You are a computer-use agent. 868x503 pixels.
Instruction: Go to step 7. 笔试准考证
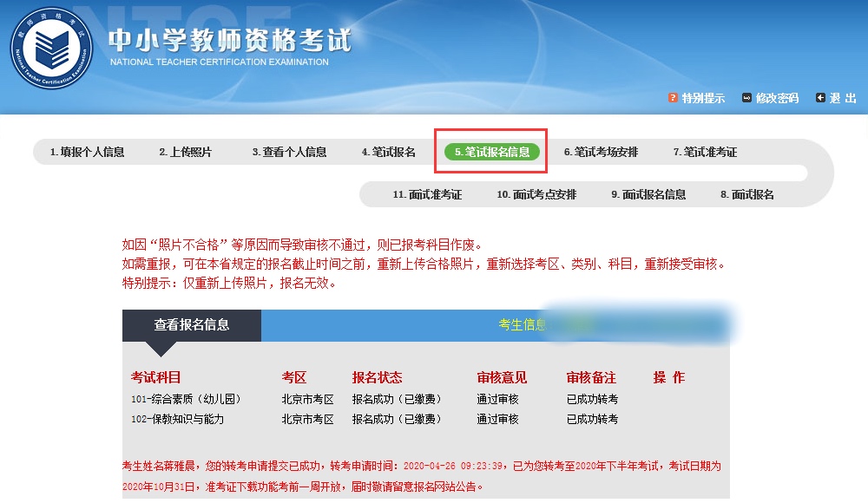705,152
